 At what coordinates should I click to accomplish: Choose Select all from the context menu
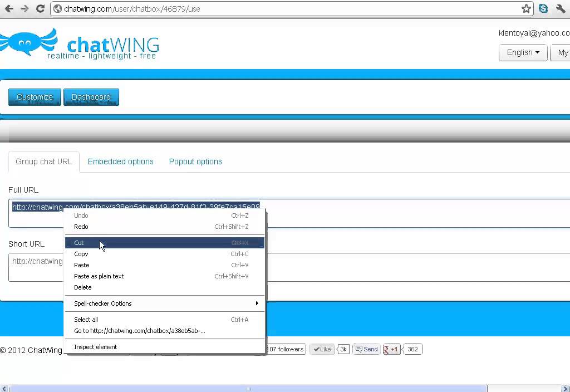tap(165, 320)
